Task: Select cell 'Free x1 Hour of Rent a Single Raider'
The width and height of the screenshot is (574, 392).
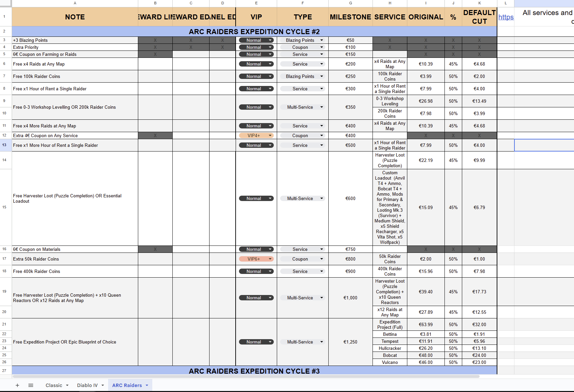Action: pos(75,89)
